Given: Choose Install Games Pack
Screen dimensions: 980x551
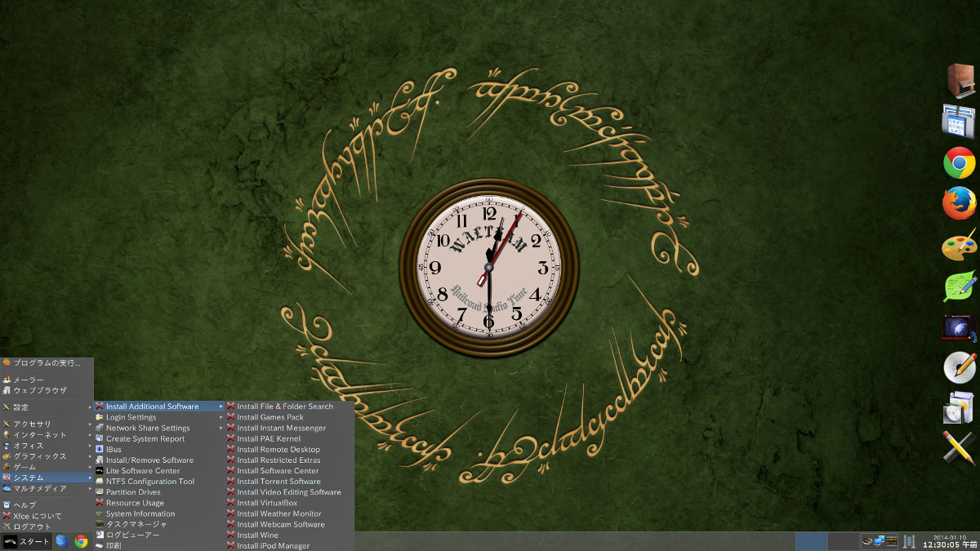Looking at the screenshot, I should (290, 417).
